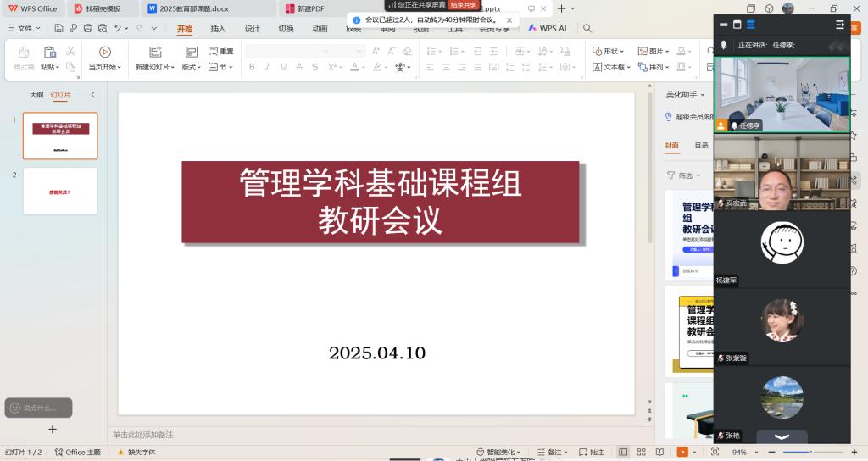Switch to the 插入 ribbon tab
Viewport: 868px width, 461px height.
click(x=218, y=28)
